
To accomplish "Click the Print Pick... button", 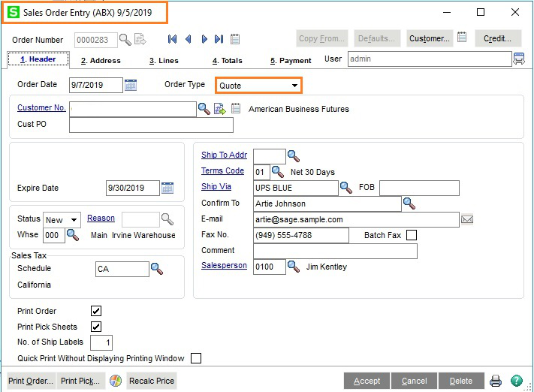I will [80, 381].
